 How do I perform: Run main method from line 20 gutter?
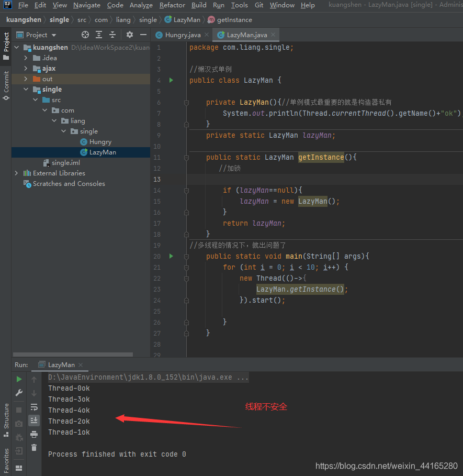point(171,256)
